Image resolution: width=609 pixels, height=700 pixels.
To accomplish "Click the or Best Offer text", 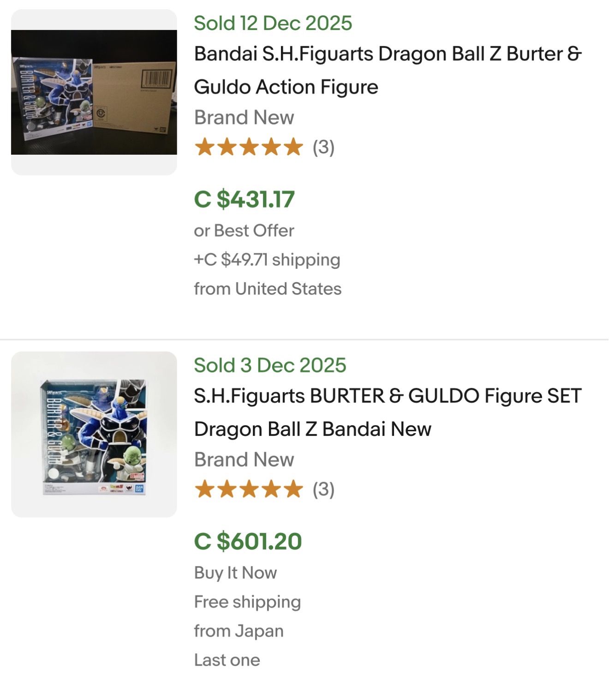I will coord(244,230).
